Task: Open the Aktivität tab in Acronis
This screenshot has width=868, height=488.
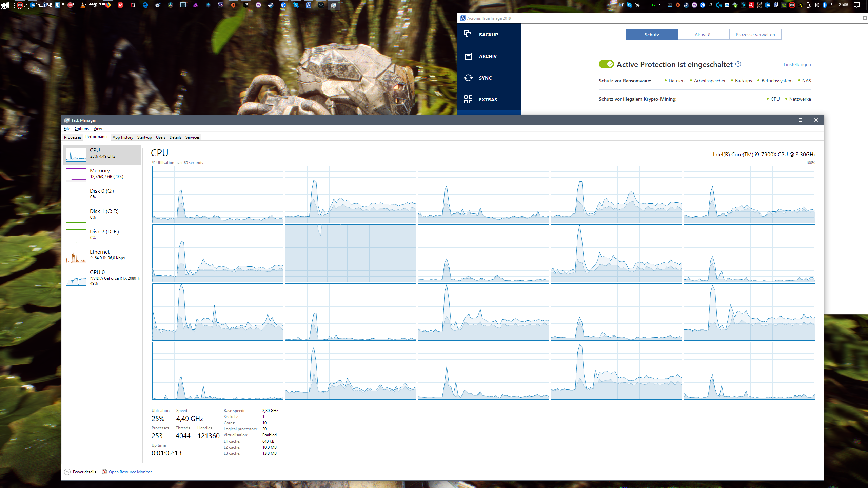Action: click(703, 35)
